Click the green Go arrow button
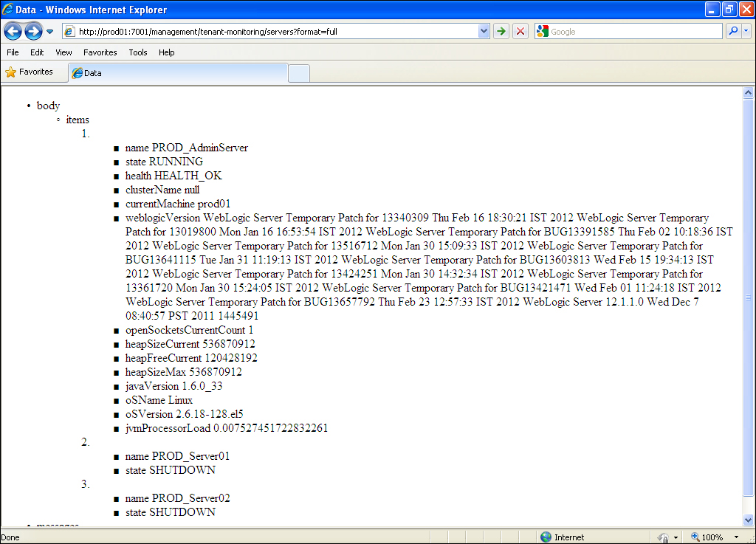The width and height of the screenshot is (756, 544). click(501, 32)
